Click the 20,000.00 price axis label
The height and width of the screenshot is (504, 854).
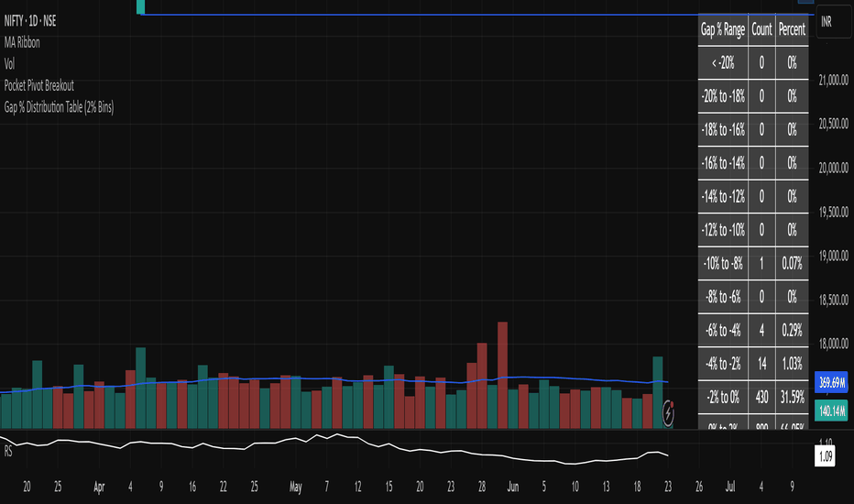(833, 169)
